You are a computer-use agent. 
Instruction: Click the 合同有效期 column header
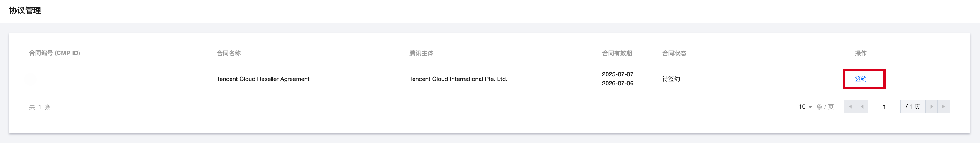coord(617,53)
